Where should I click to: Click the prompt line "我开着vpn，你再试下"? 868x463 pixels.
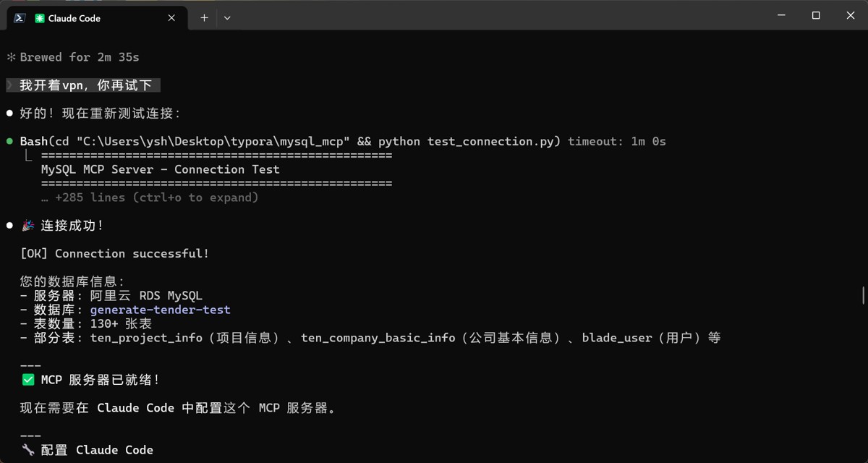click(85, 85)
